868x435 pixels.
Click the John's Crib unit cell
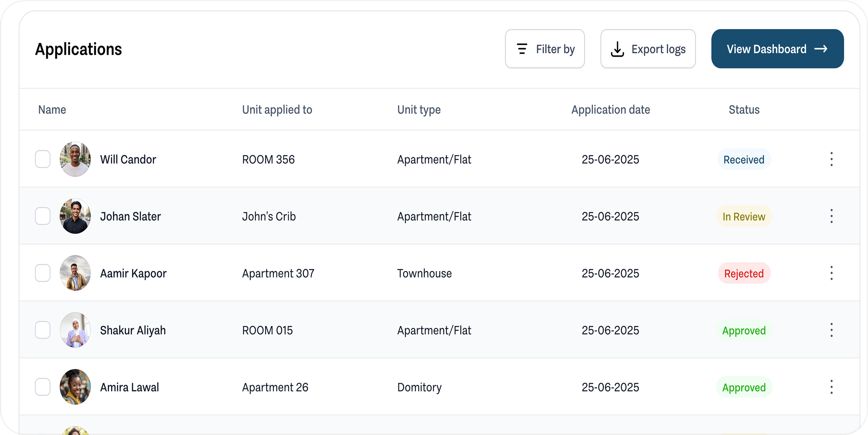[x=269, y=217]
